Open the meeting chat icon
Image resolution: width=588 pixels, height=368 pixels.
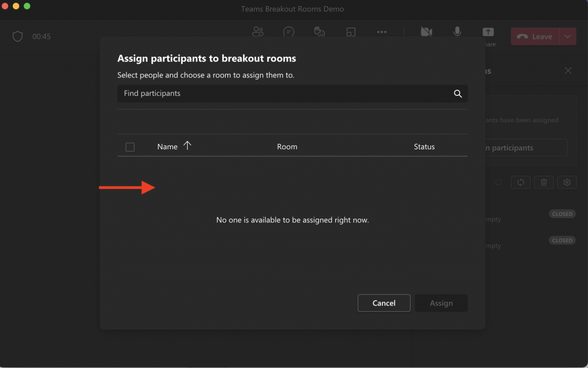(289, 32)
